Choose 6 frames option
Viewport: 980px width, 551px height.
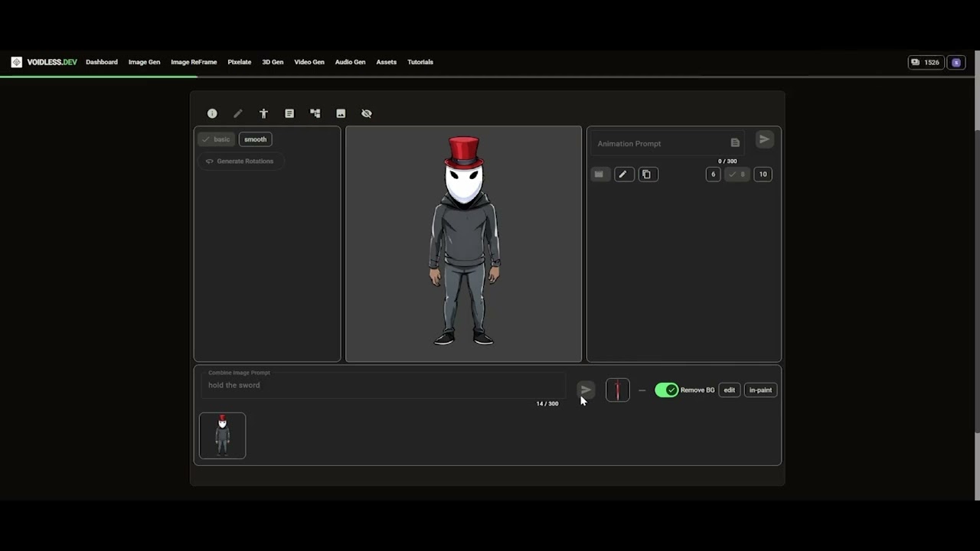(x=713, y=174)
